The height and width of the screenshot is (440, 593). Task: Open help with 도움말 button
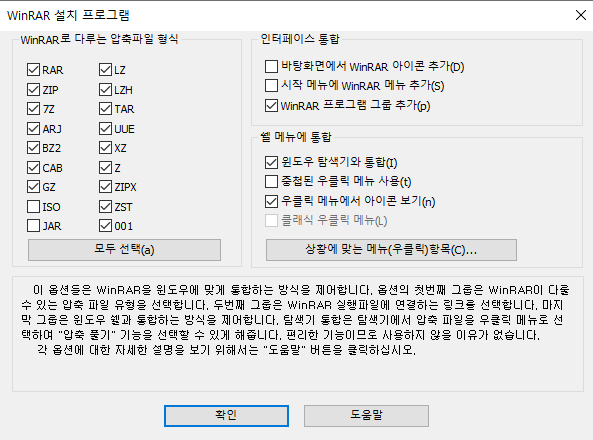coord(366,416)
